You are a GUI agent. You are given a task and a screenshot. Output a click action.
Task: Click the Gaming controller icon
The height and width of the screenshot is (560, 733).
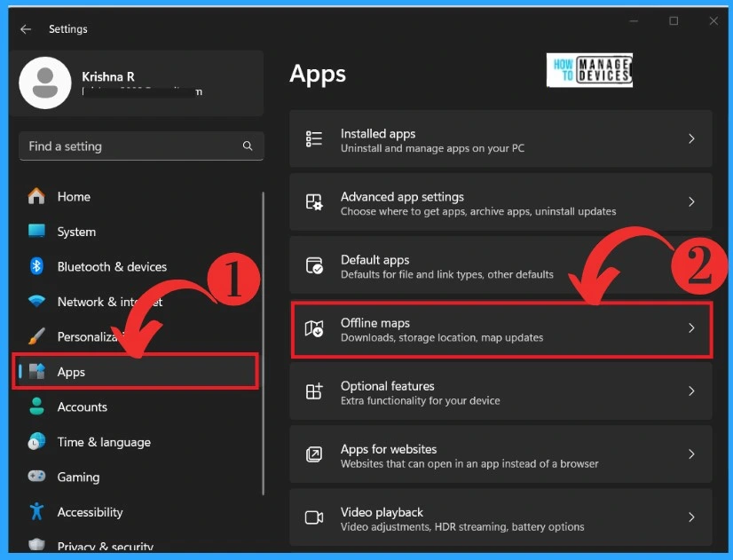(x=36, y=477)
